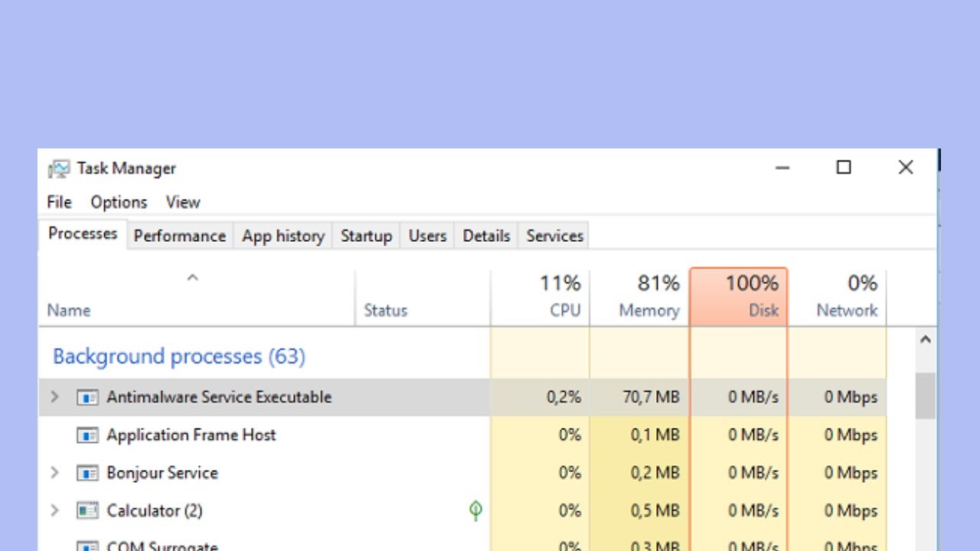
Task: Click the Bonjour Service process icon
Action: pyautogui.click(x=88, y=473)
